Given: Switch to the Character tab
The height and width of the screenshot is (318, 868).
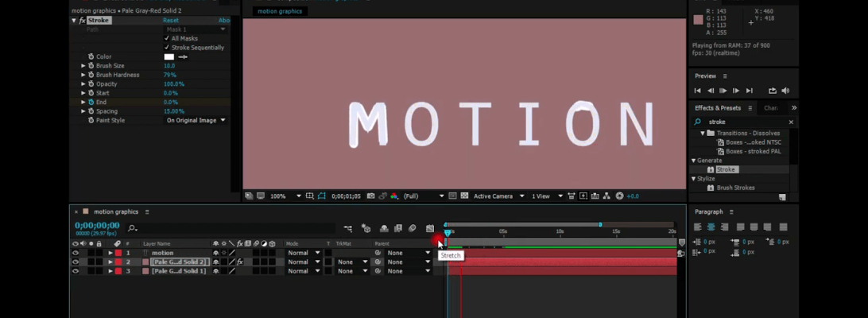Looking at the screenshot, I should pos(770,108).
